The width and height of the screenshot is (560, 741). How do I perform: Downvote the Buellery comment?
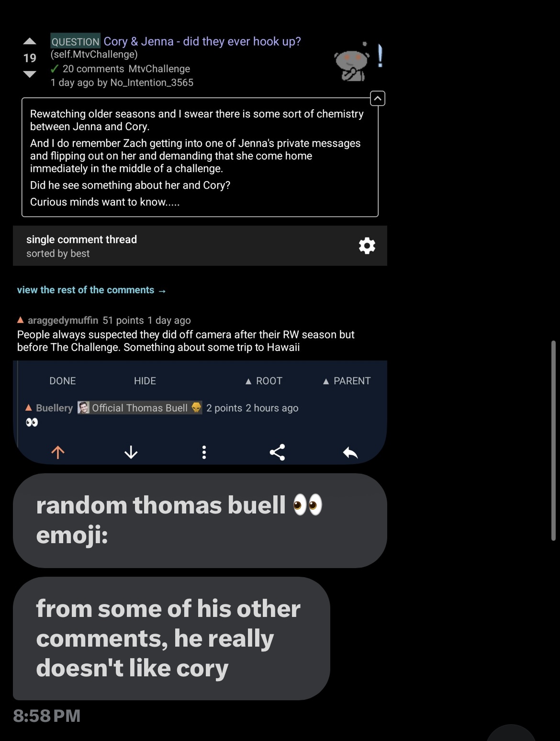coord(131,452)
